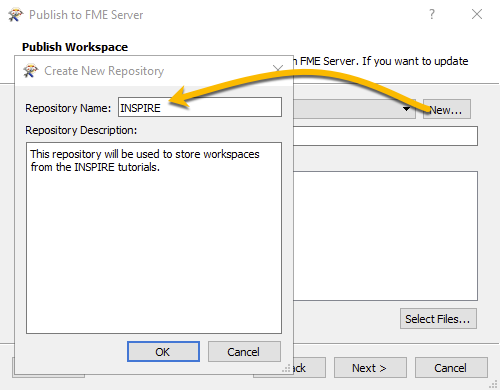Click the Repository Name input field
Screen dimensions: 500x390
200,107
